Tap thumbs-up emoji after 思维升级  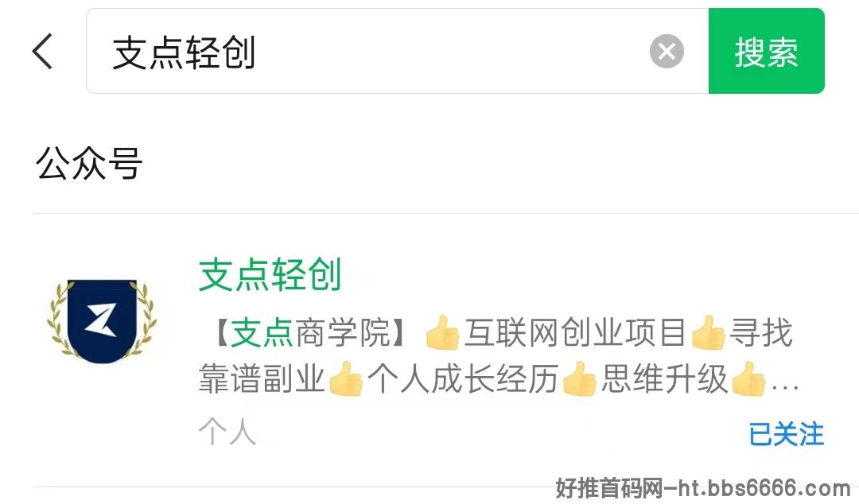748,378
